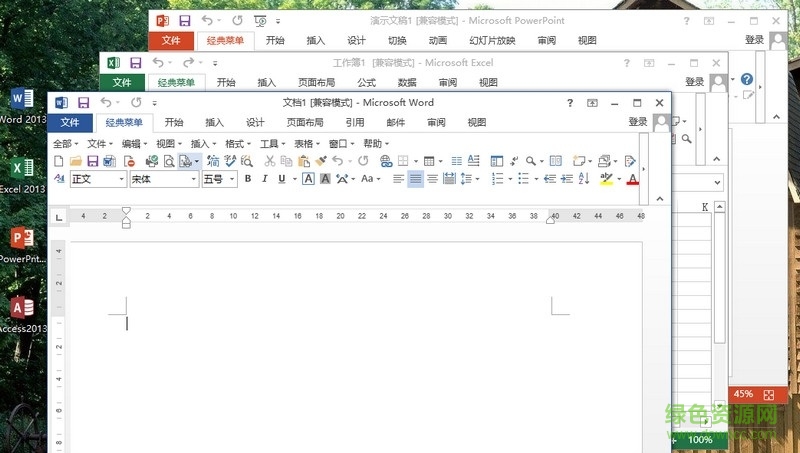Screen dimensions: 800x453
Task: Click the Cut scissors icon
Action: (x=271, y=161)
